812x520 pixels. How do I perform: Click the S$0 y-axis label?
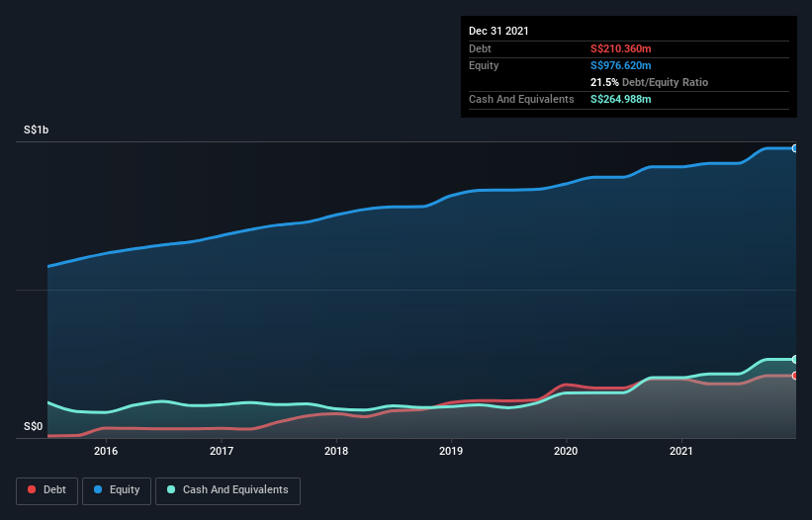click(34, 427)
